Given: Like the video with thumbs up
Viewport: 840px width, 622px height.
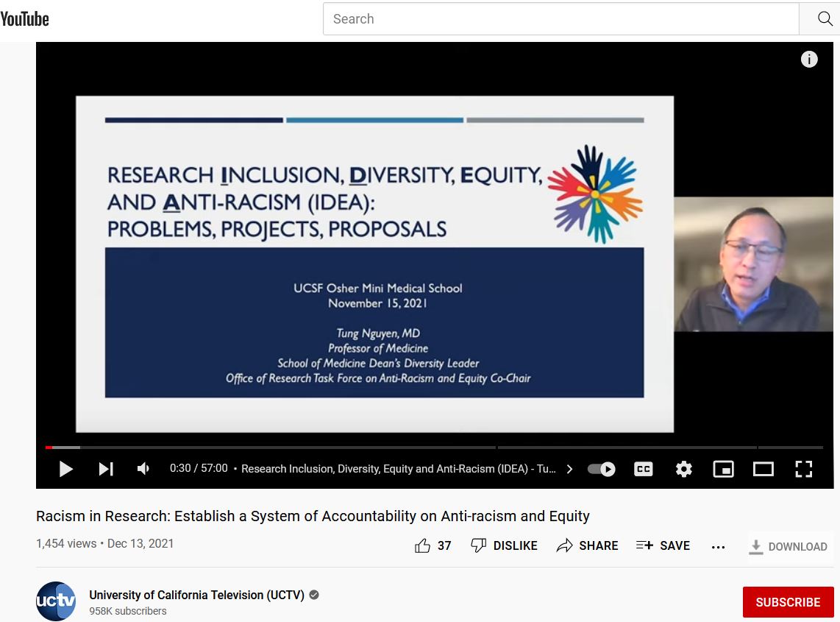Looking at the screenshot, I should pyautogui.click(x=423, y=546).
